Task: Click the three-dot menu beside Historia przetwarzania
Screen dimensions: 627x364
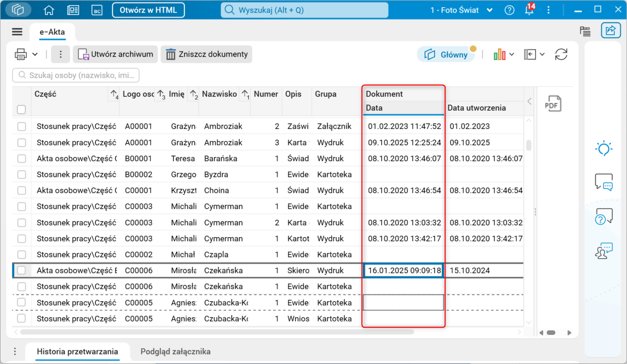Action: point(15,352)
